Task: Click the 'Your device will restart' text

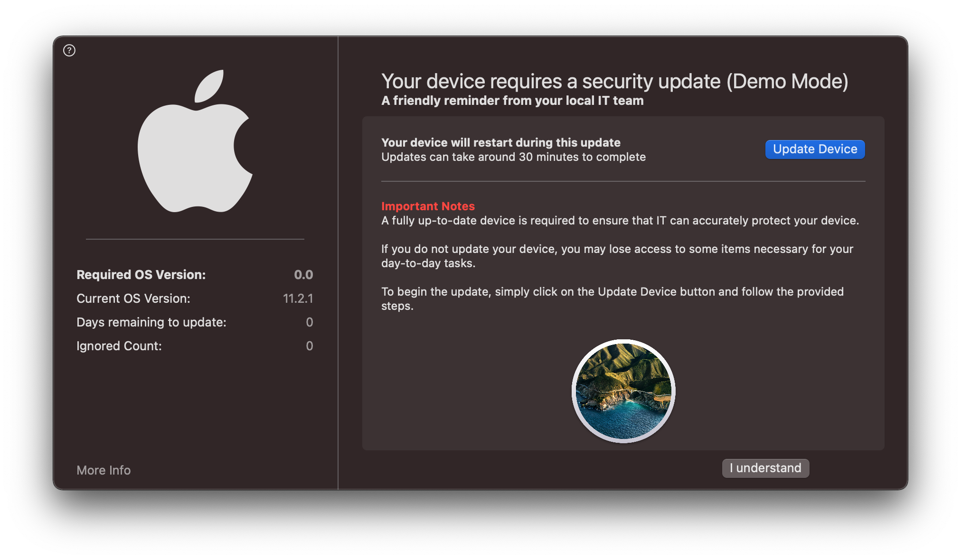Action: coord(501,142)
